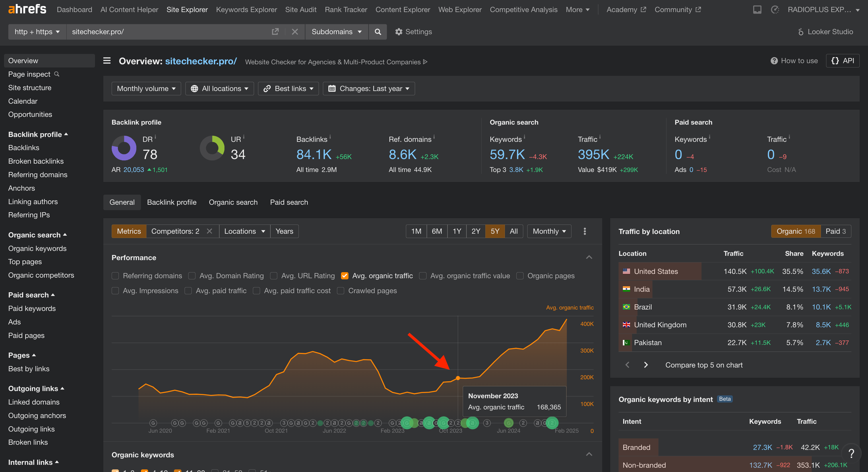This screenshot has width=868, height=472.
Task: Open Settings gear
Action: [x=413, y=32]
